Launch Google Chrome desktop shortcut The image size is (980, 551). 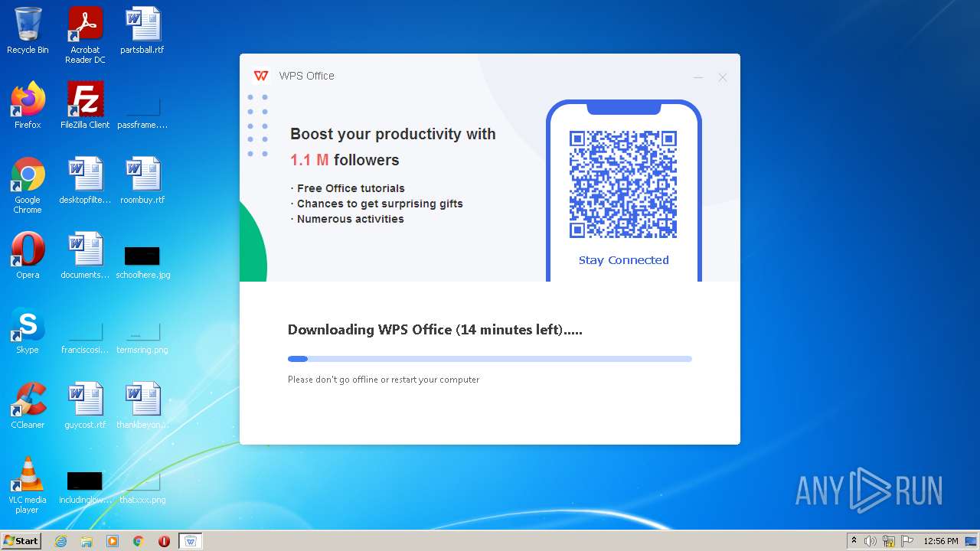point(28,185)
